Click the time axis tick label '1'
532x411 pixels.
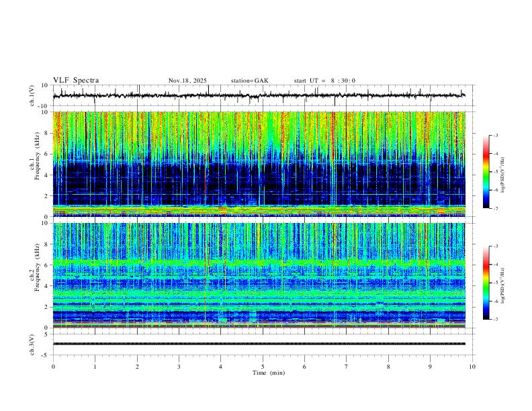(x=95, y=367)
